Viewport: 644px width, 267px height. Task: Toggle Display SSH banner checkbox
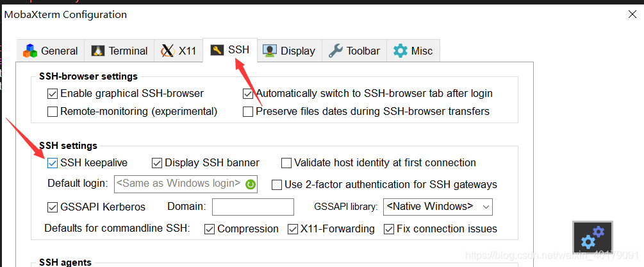[157, 163]
